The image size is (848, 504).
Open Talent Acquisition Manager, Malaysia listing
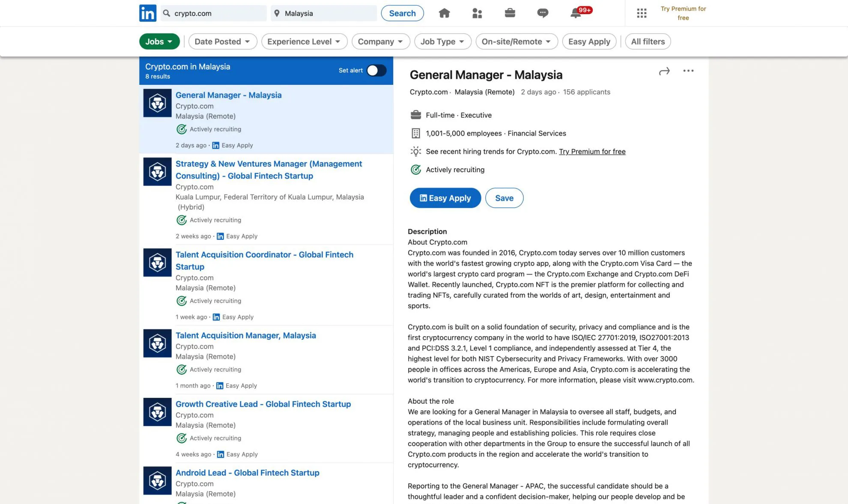click(245, 336)
